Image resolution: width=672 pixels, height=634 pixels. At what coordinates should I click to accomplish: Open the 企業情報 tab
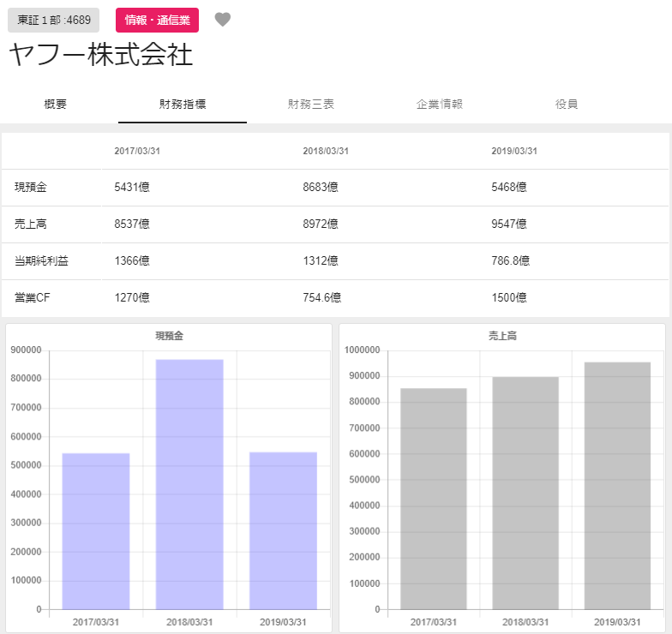[440, 105]
